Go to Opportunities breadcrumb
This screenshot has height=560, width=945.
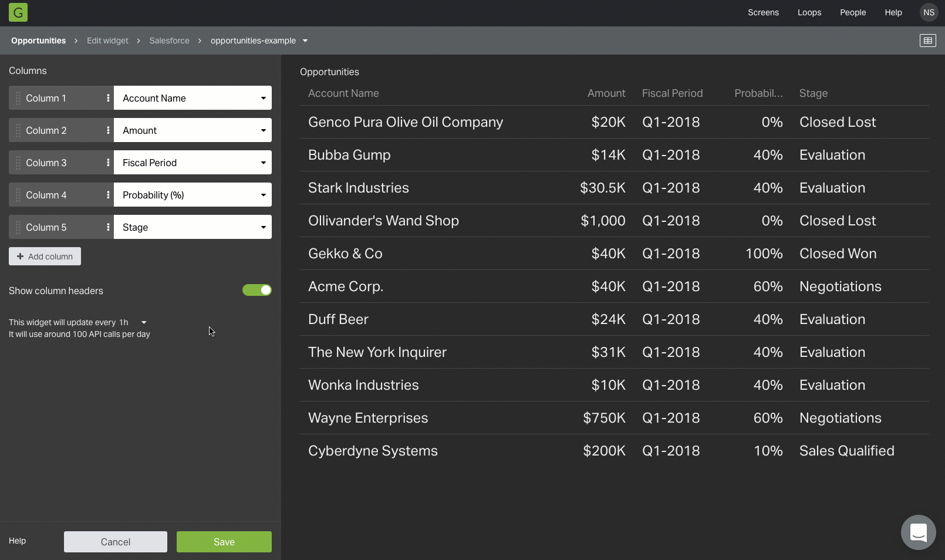click(x=38, y=41)
